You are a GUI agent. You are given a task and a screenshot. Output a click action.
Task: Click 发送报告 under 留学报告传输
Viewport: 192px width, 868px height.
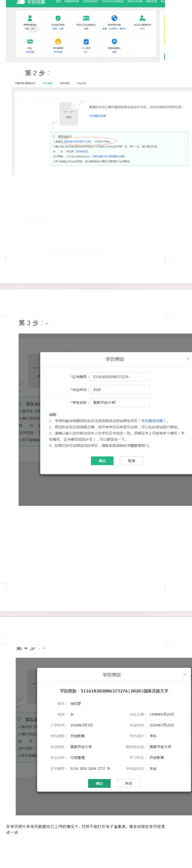[x=113, y=29]
